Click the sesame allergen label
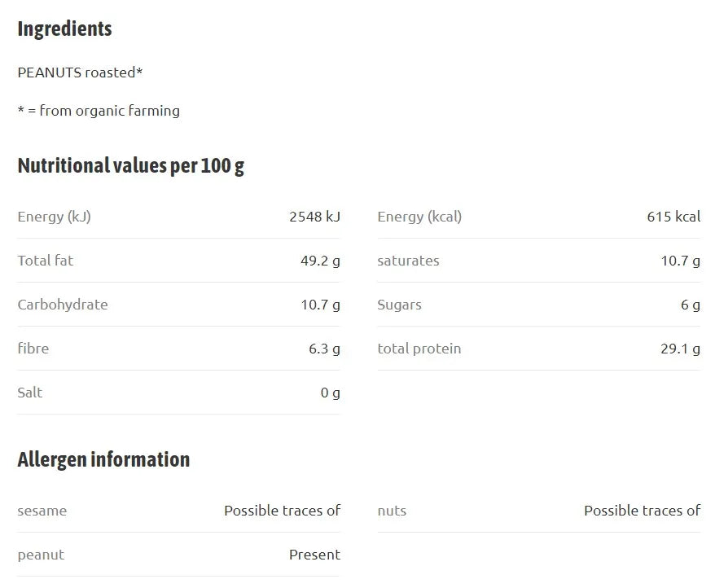Viewport: 715px width, 588px height. click(x=42, y=511)
